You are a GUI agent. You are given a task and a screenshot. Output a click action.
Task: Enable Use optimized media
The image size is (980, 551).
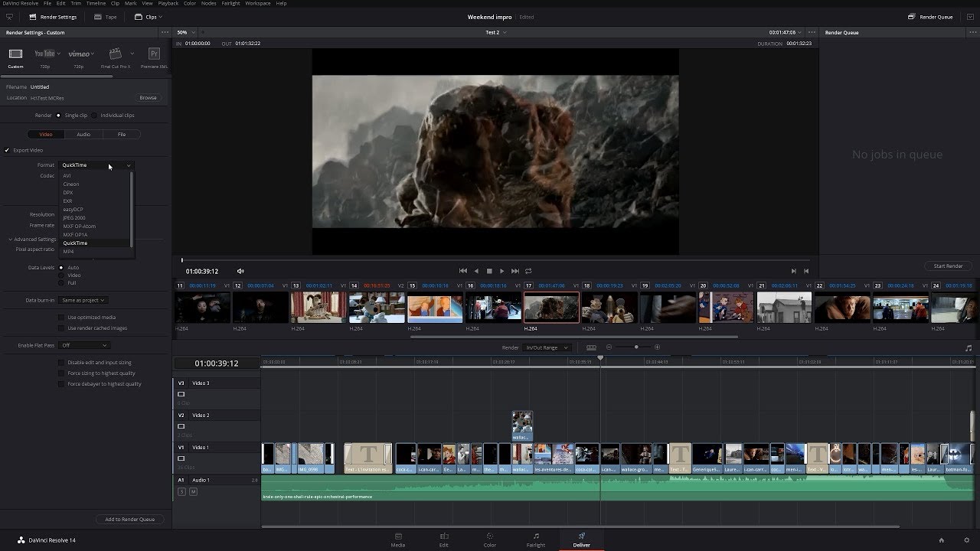click(x=61, y=318)
